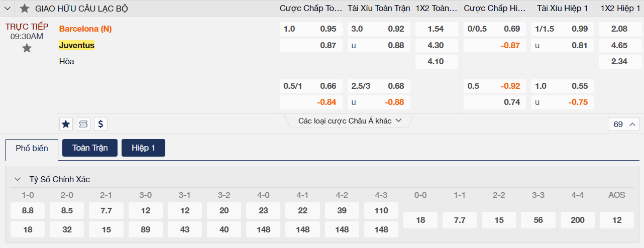Star the Barcelona vs Juventus match

(27, 48)
